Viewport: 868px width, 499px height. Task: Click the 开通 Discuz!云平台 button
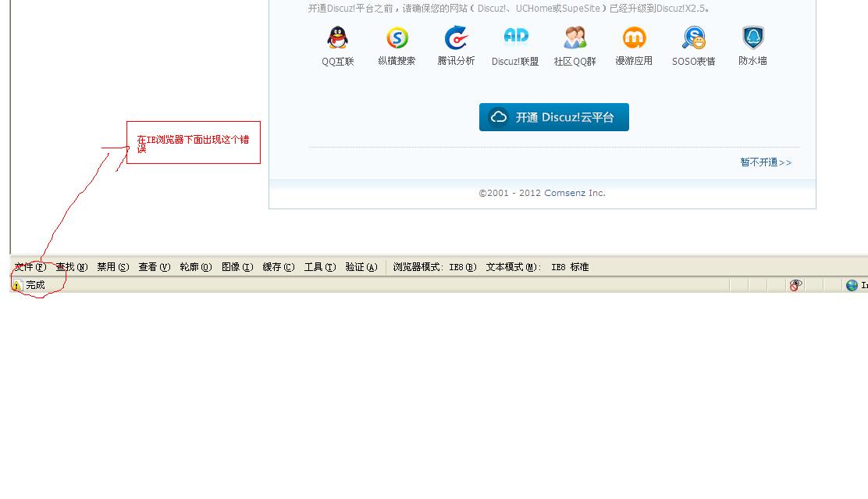[554, 117]
